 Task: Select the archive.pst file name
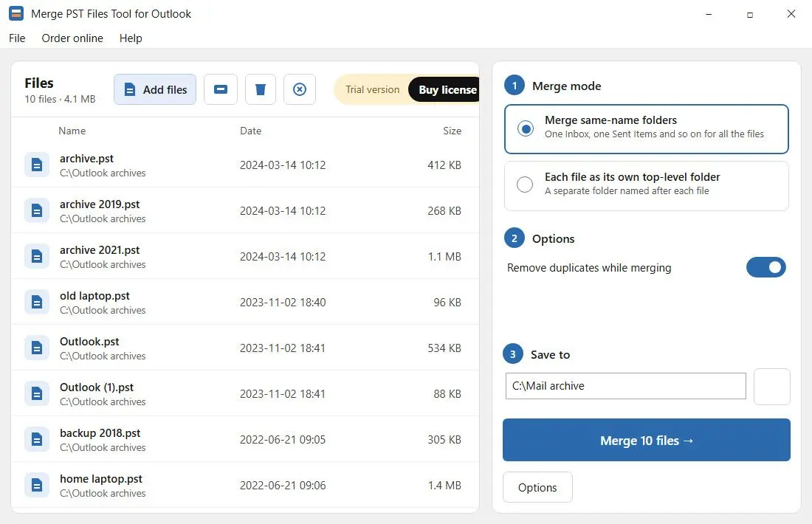(x=86, y=159)
